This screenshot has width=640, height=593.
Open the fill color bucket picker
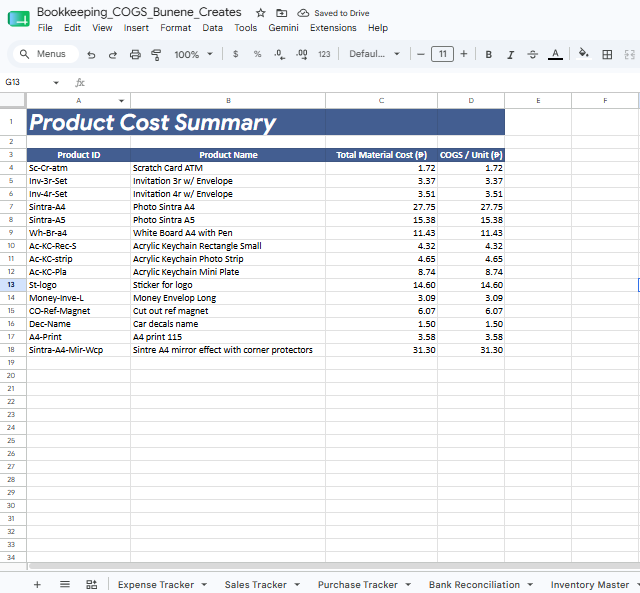[584, 53]
